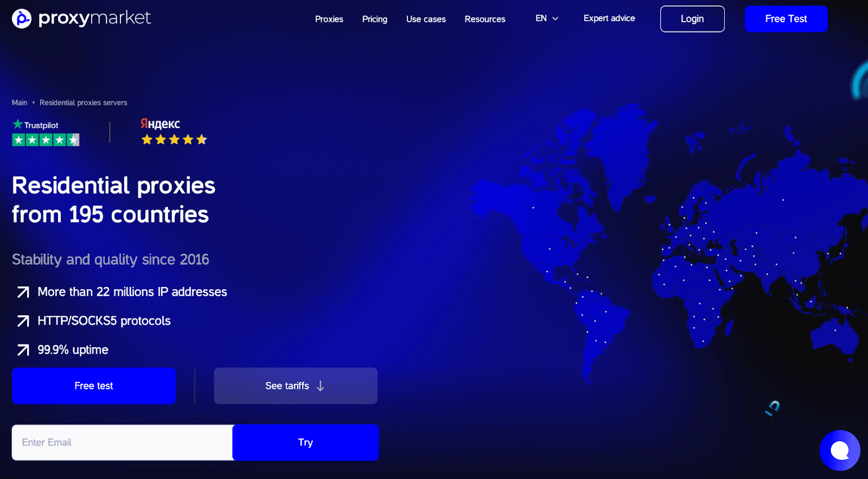The image size is (868, 479).
Task: Click the text Stability and quality since 2016
Action: tap(111, 260)
